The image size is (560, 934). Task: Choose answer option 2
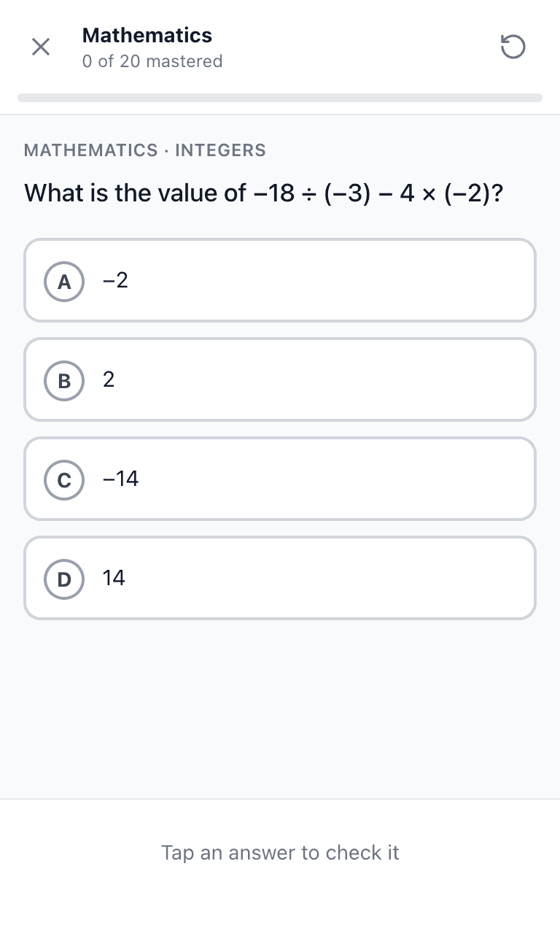pos(280,379)
